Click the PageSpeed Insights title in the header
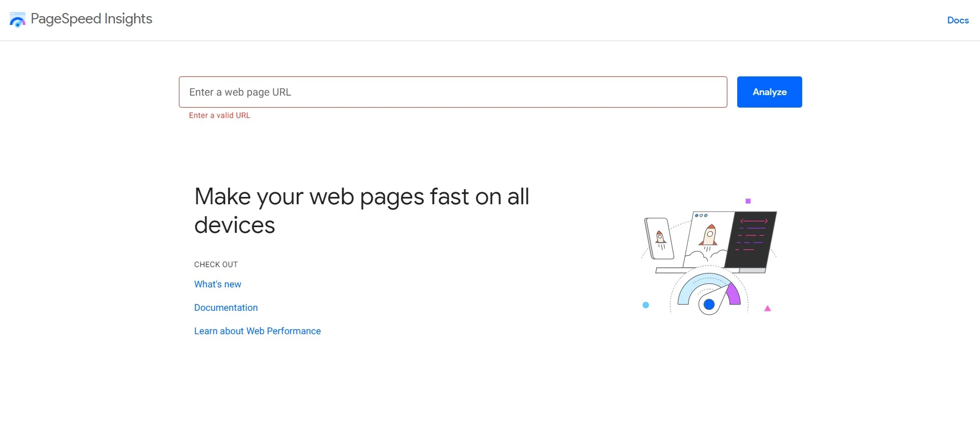The height and width of the screenshot is (448, 980). point(92,19)
